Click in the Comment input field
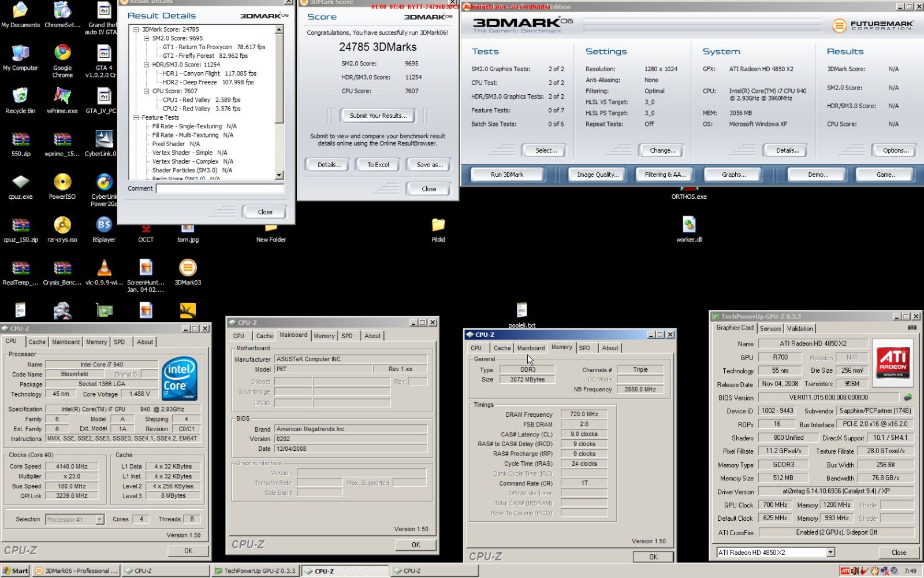 click(x=220, y=188)
